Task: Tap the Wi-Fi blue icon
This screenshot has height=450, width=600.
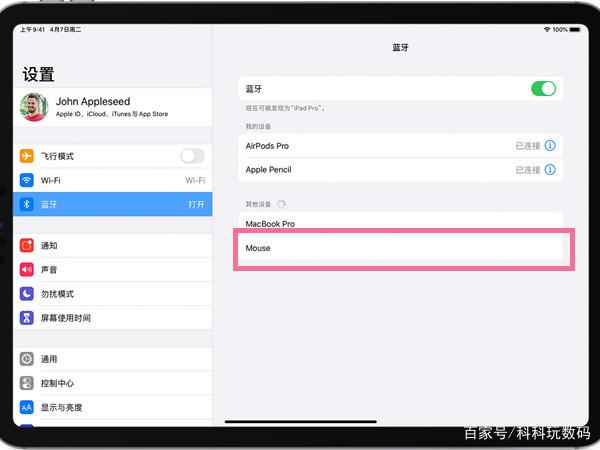Action: coord(26,180)
